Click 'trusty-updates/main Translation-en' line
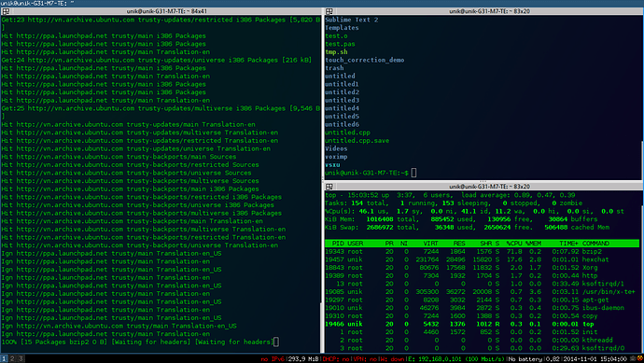This screenshot has width=644, height=363. point(128,124)
